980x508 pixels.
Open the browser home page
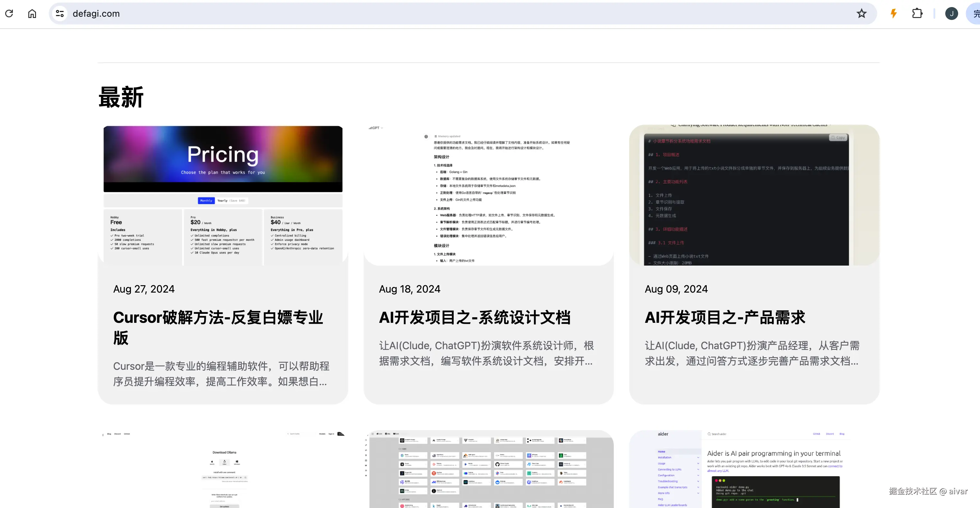pyautogui.click(x=32, y=13)
